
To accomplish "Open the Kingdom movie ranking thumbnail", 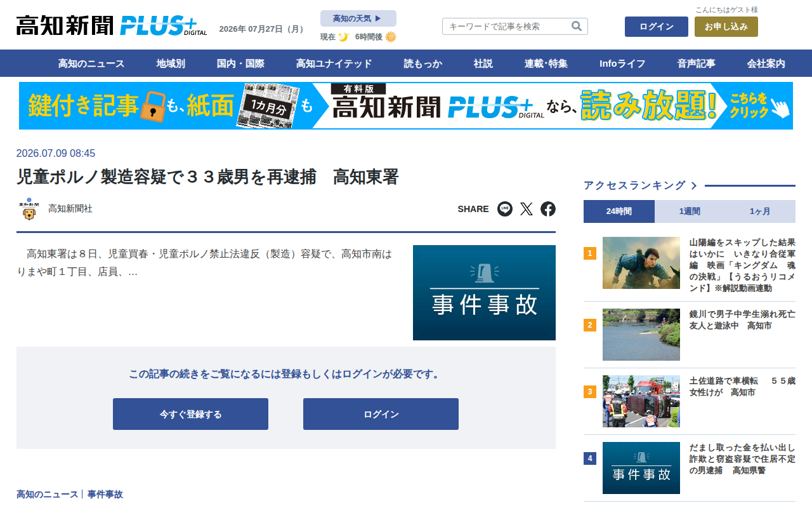I will pyautogui.click(x=641, y=263).
